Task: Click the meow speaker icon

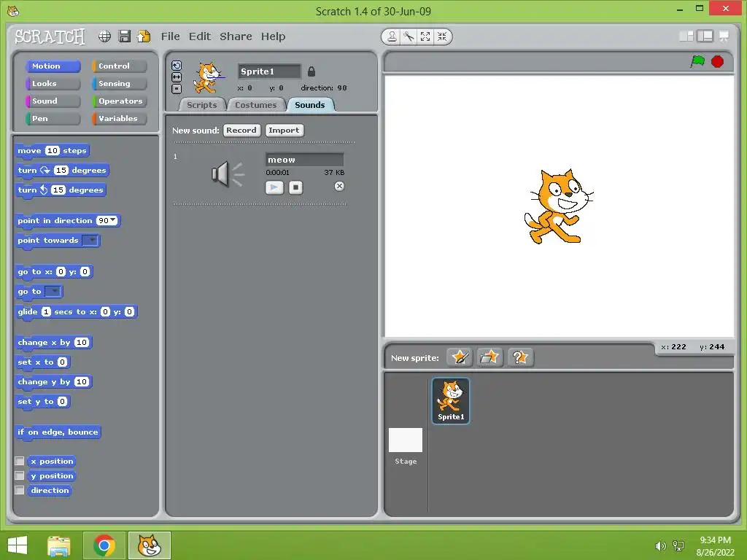Action: coord(228,174)
